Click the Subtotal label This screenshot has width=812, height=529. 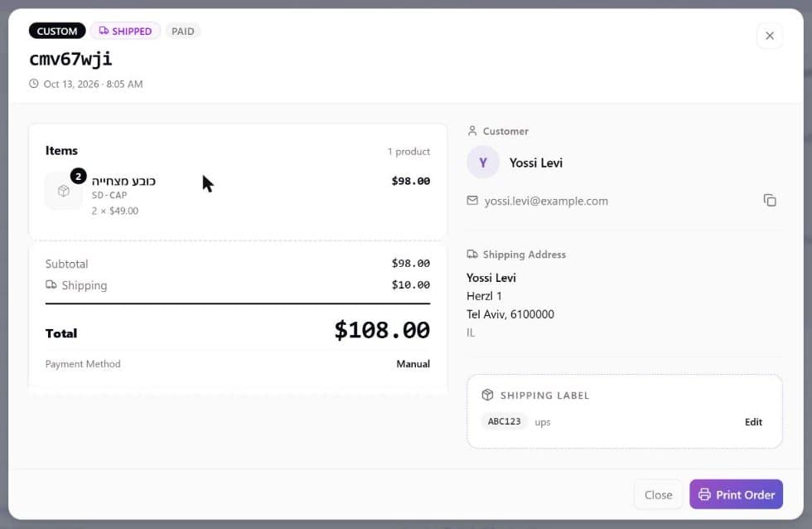(67, 264)
